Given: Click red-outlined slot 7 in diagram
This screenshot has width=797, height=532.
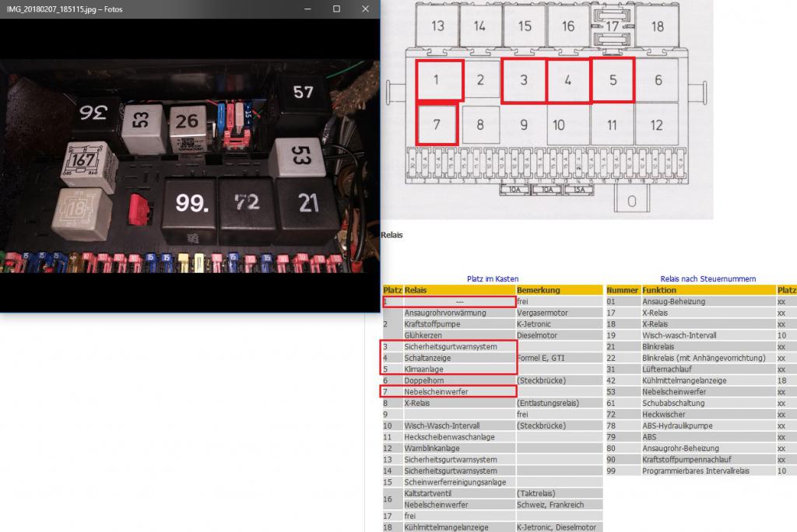Looking at the screenshot, I should [x=437, y=124].
